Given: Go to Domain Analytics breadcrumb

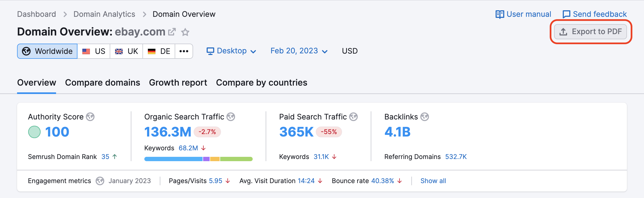Looking at the screenshot, I should pos(104,14).
